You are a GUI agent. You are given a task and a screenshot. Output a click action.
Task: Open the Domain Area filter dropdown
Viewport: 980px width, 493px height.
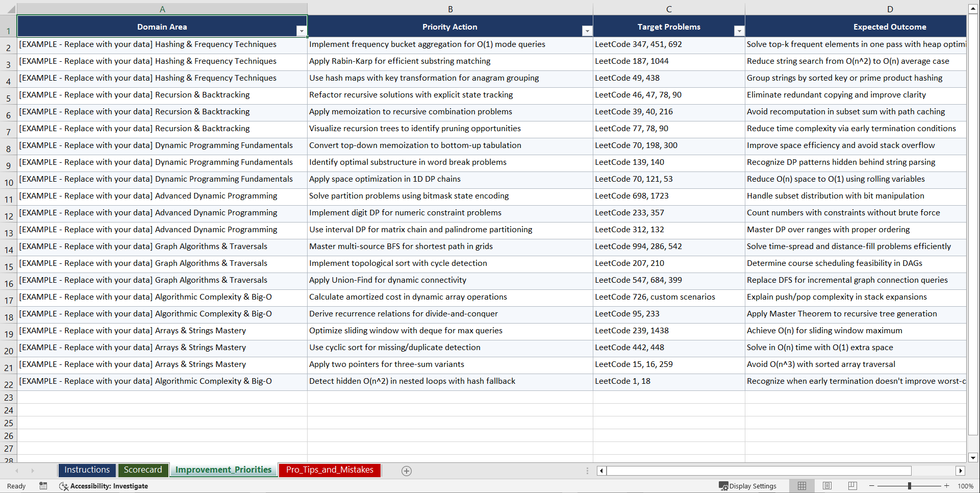click(301, 31)
